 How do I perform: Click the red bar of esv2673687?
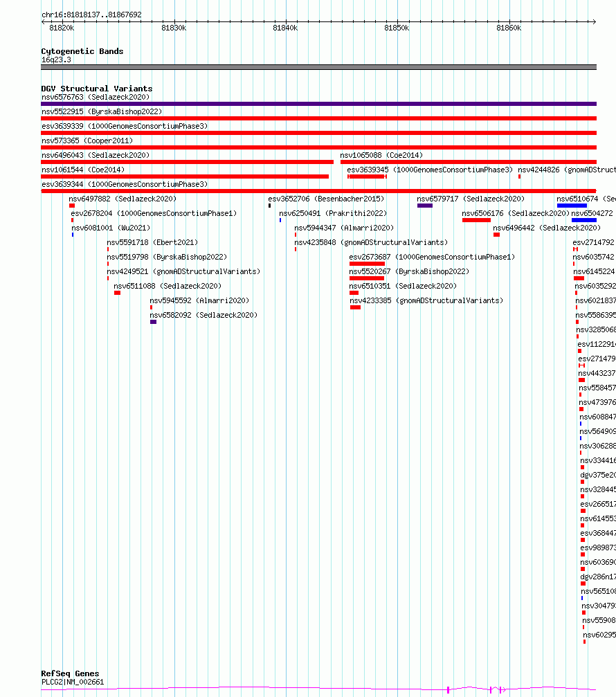367,264
